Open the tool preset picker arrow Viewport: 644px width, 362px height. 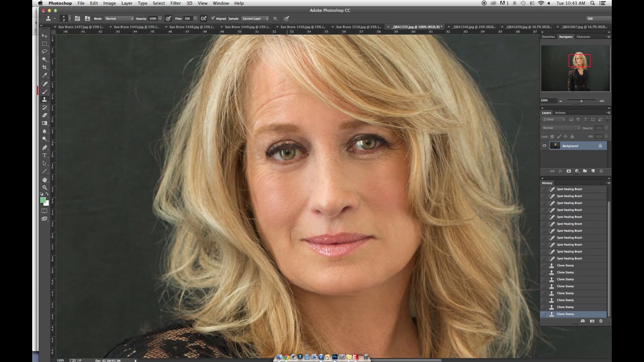(55, 19)
